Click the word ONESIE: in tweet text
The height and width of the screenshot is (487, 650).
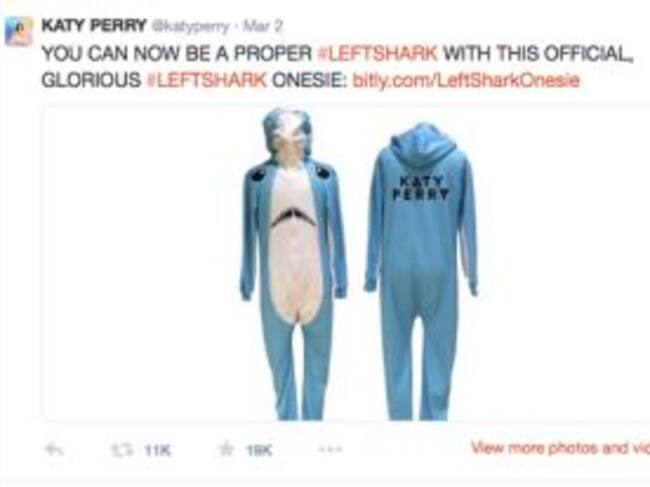point(309,80)
